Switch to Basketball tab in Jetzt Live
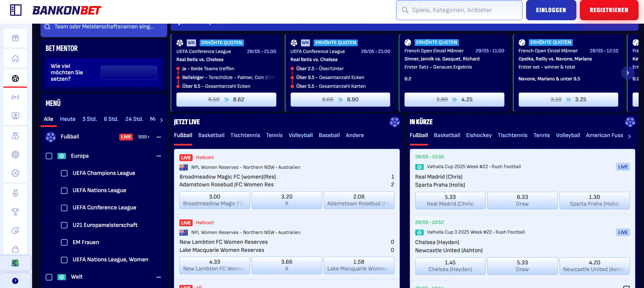The image size is (644, 288). [211, 135]
